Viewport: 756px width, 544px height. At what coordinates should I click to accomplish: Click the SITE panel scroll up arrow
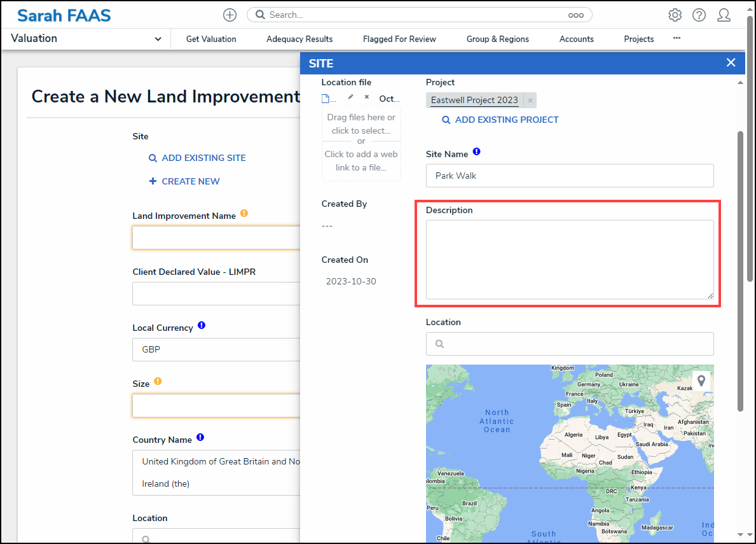[740, 83]
